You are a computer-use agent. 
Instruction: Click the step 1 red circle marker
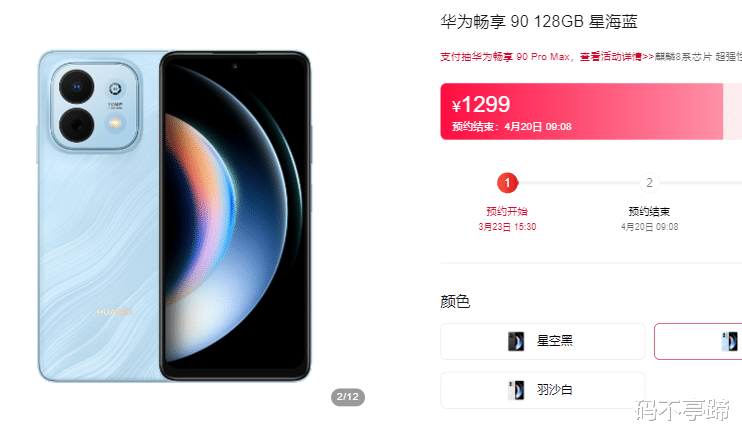click(x=507, y=183)
